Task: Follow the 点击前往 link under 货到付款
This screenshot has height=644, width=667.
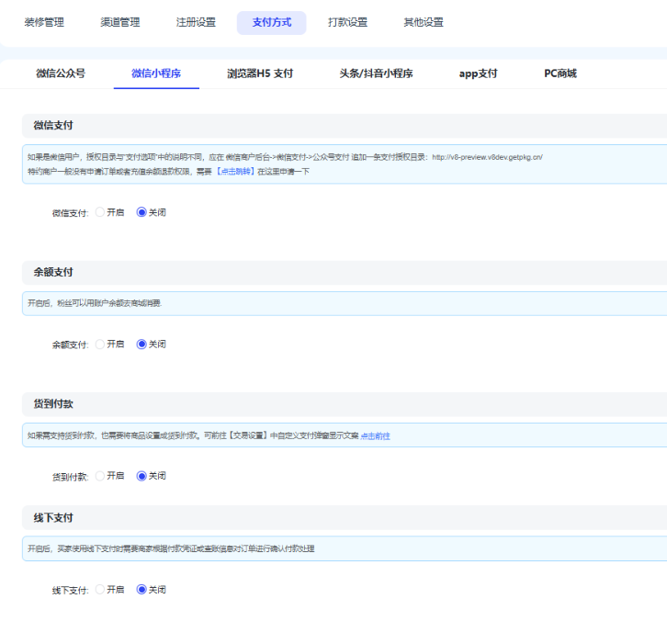Action: tap(375, 435)
